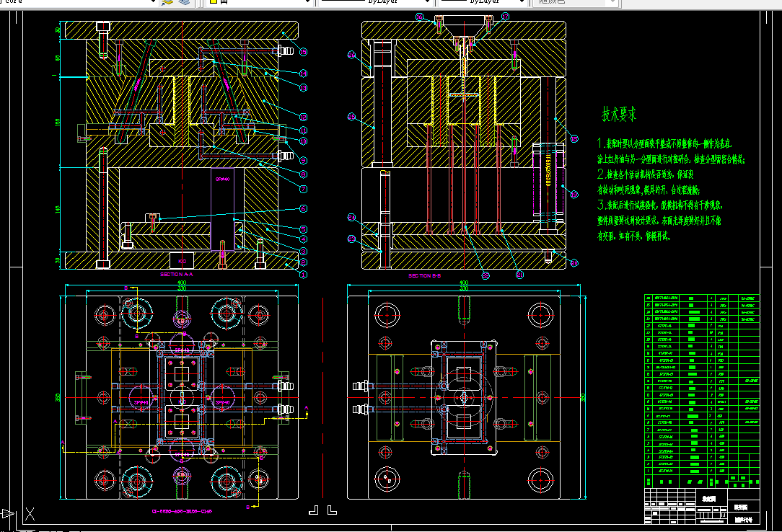Select balloon number 19 in Section B-B
782x532 pixels.
(574, 194)
